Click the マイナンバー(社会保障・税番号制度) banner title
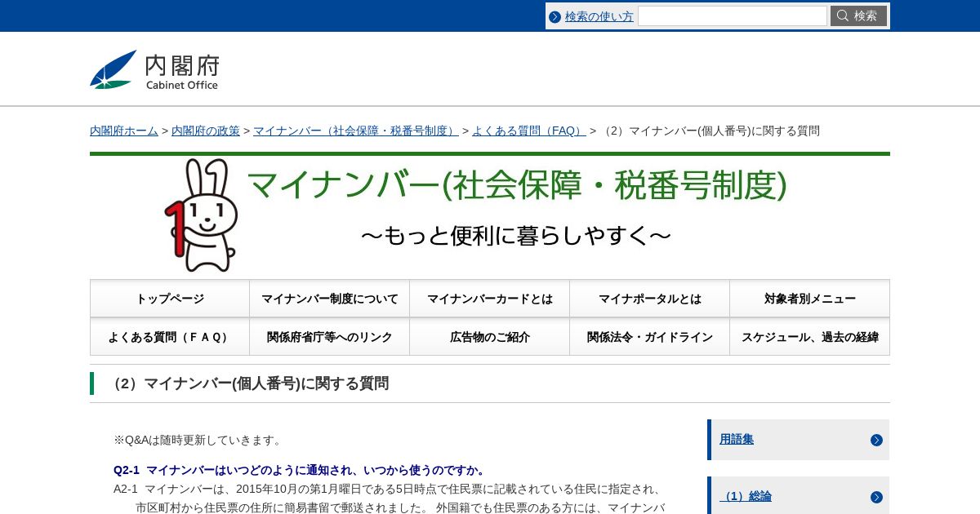980x514 pixels. (x=516, y=186)
